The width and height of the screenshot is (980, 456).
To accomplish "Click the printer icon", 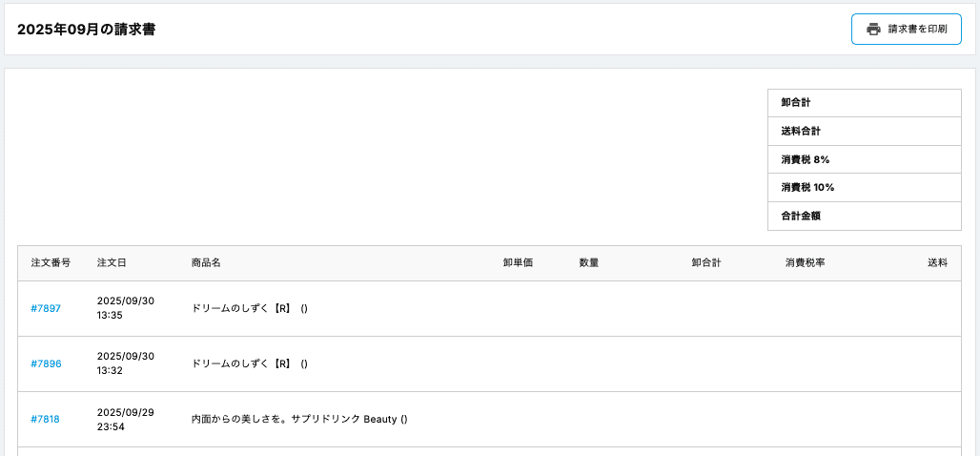I will [873, 30].
